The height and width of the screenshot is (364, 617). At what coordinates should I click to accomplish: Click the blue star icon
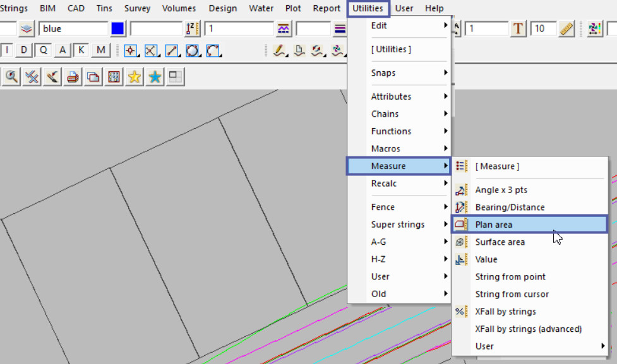pos(155,77)
